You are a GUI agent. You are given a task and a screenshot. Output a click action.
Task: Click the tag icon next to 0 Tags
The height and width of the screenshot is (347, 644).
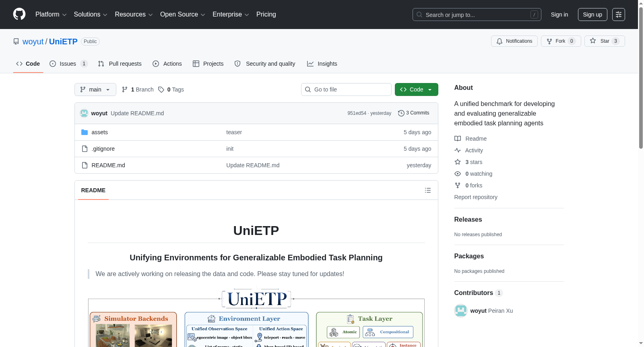(x=161, y=89)
